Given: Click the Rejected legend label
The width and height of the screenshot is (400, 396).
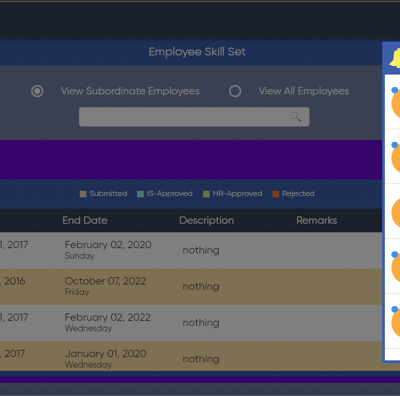Looking at the screenshot, I should 298,194.
